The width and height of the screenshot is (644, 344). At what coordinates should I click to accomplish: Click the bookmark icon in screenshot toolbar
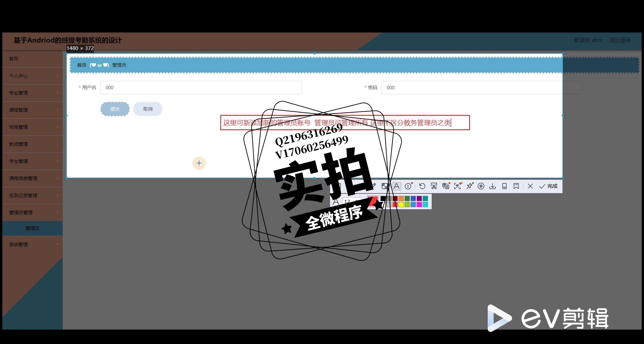(516, 186)
